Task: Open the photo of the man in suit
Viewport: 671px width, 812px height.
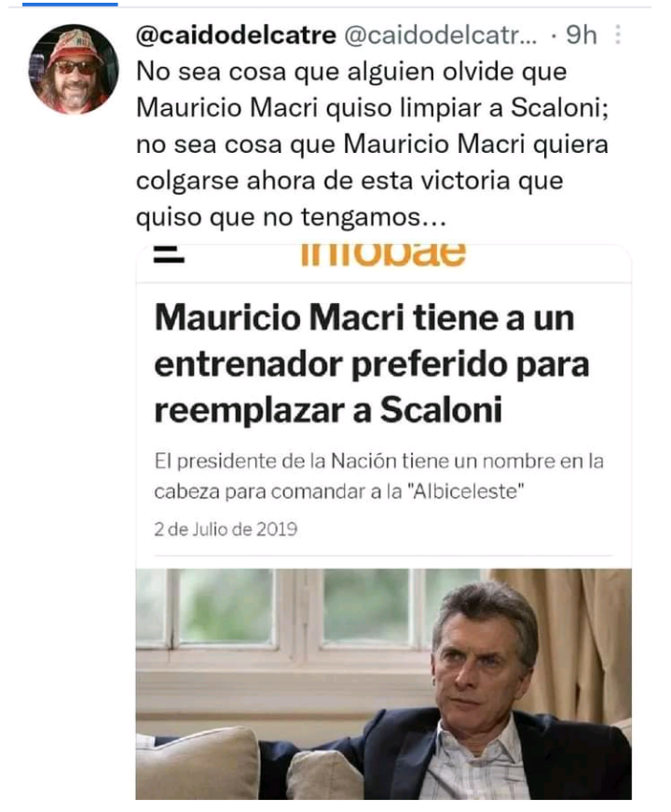Action: click(x=384, y=684)
